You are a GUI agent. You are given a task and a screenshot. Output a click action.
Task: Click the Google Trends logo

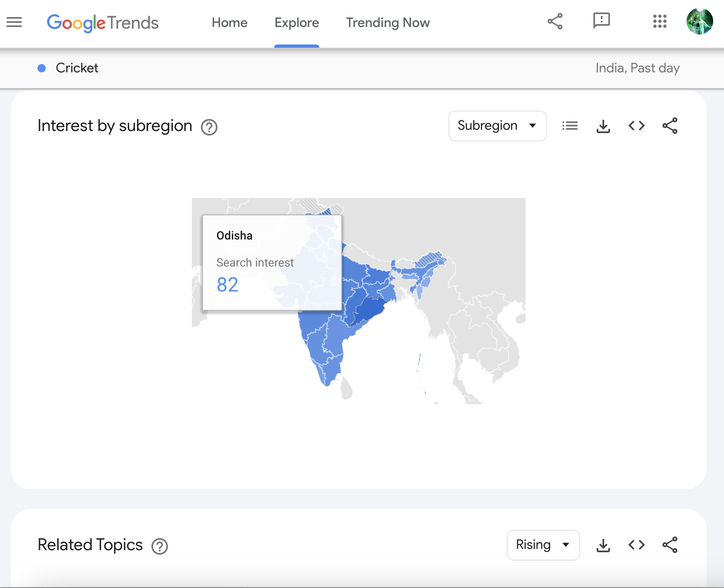click(102, 22)
